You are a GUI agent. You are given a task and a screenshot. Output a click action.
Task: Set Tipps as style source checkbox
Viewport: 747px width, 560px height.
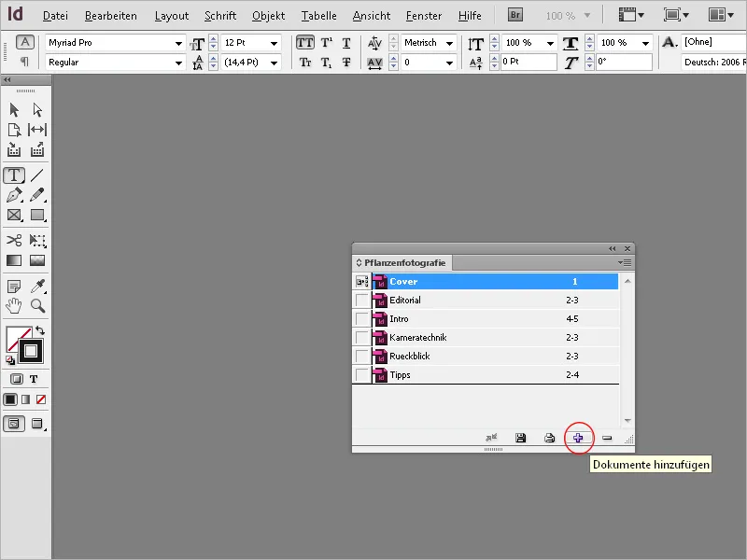[x=362, y=375]
